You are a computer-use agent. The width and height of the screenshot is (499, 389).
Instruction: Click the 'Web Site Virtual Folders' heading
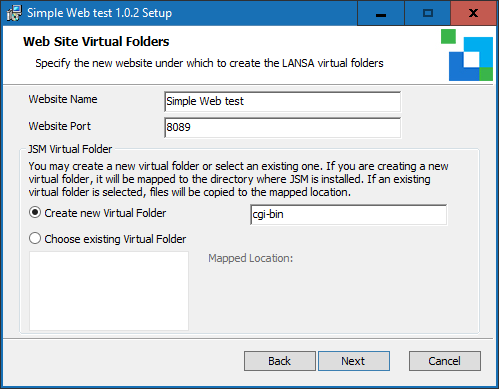point(96,42)
